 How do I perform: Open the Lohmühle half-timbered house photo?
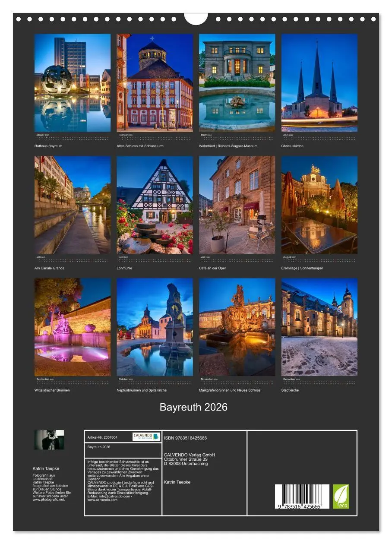[x=155, y=205]
